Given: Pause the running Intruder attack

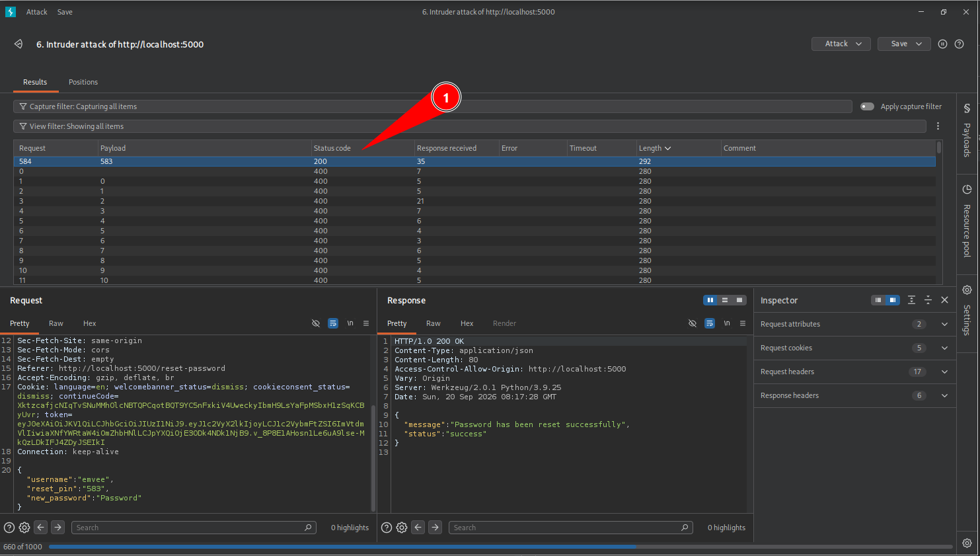Looking at the screenshot, I should point(942,44).
